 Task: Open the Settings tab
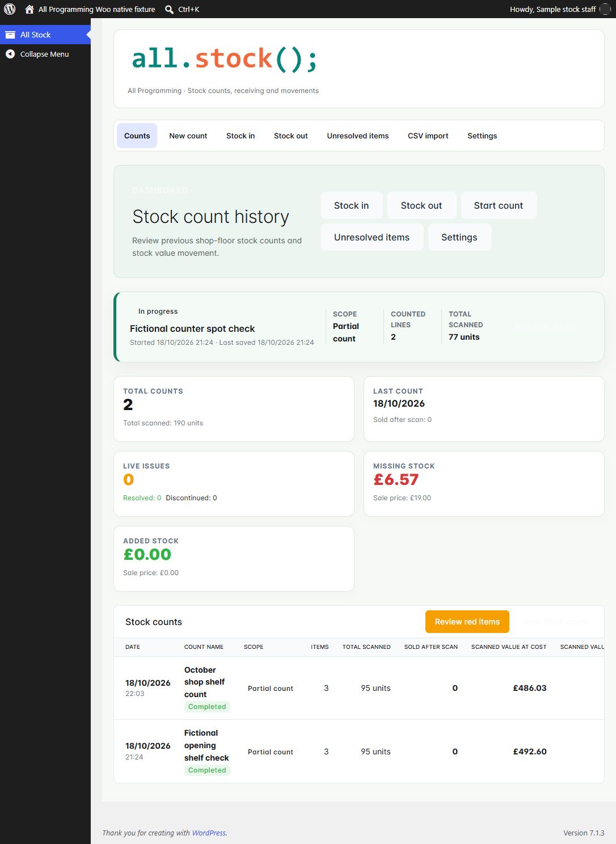coord(482,136)
